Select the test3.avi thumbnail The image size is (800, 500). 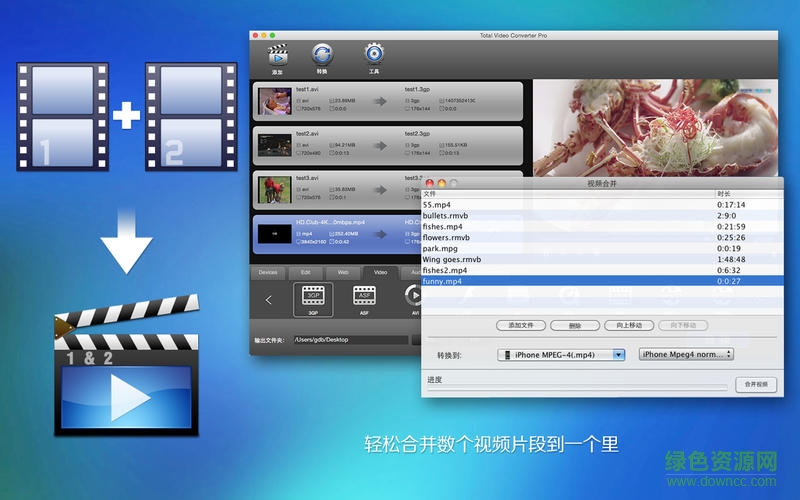[274, 189]
